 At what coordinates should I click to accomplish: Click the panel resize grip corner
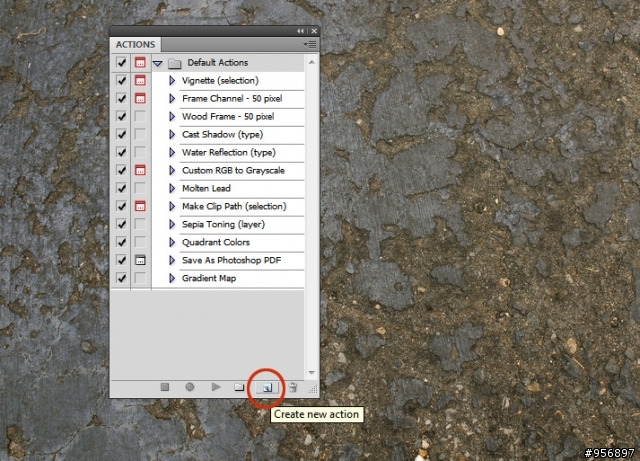(313, 390)
